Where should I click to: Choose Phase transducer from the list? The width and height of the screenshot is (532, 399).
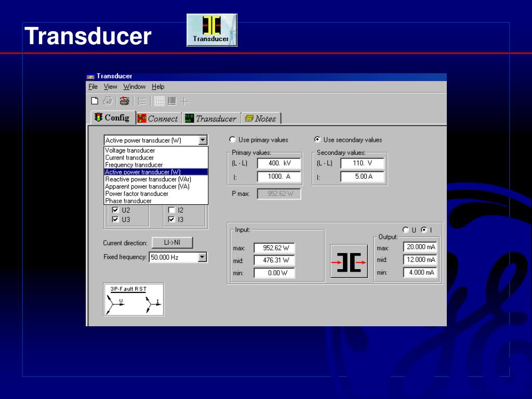156,201
